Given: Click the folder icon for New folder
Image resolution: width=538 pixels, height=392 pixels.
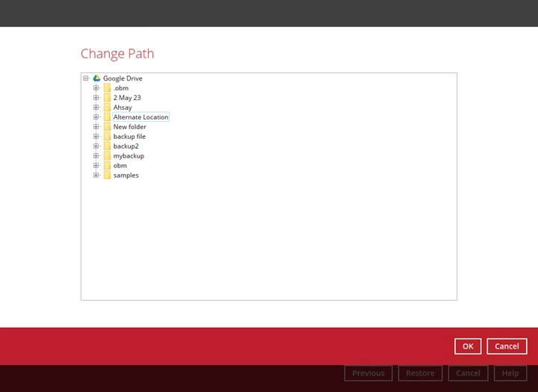Looking at the screenshot, I should pyautogui.click(x=107, y=127).
